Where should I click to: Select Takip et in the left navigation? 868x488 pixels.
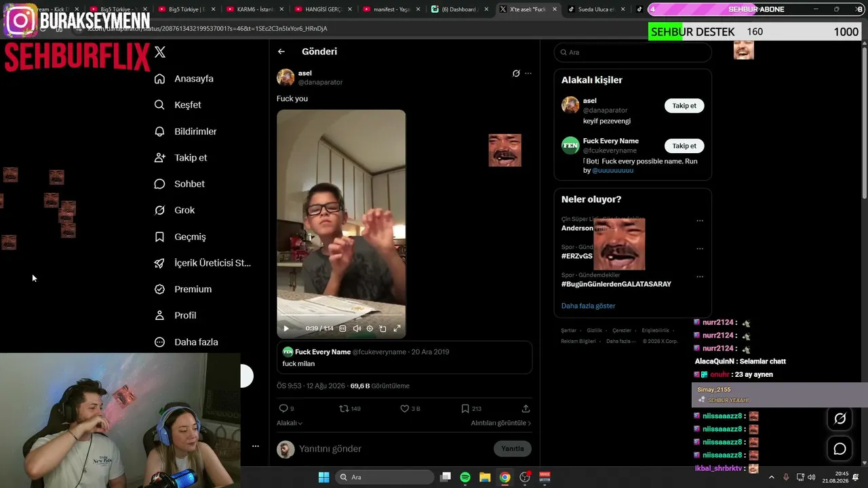tap(180, 158)
